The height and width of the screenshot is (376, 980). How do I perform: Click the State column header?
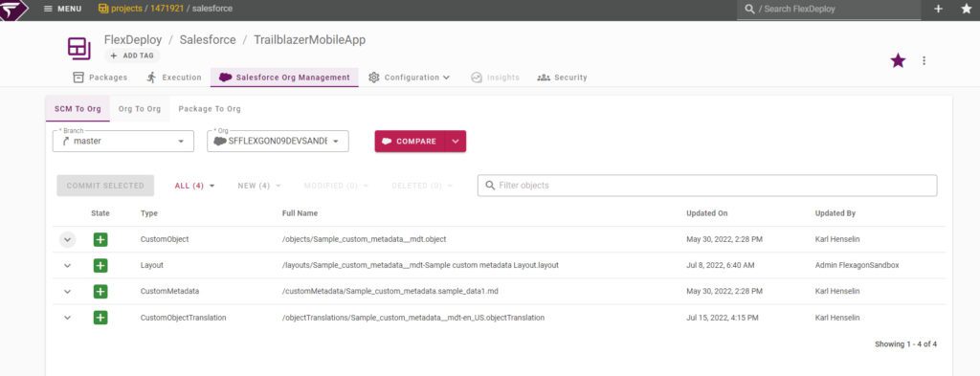coord(100,213)
